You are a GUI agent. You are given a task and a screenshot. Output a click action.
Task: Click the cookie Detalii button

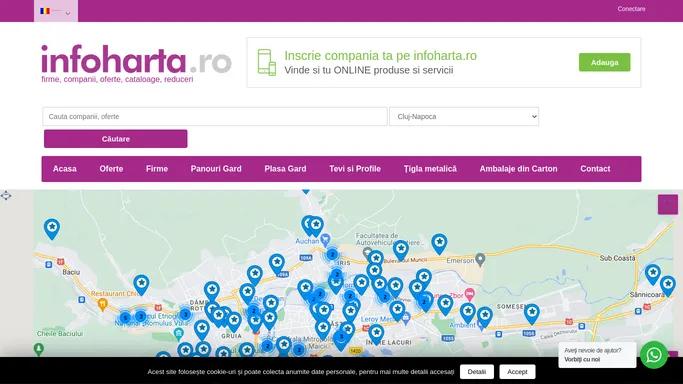click(x=477, y=372)
